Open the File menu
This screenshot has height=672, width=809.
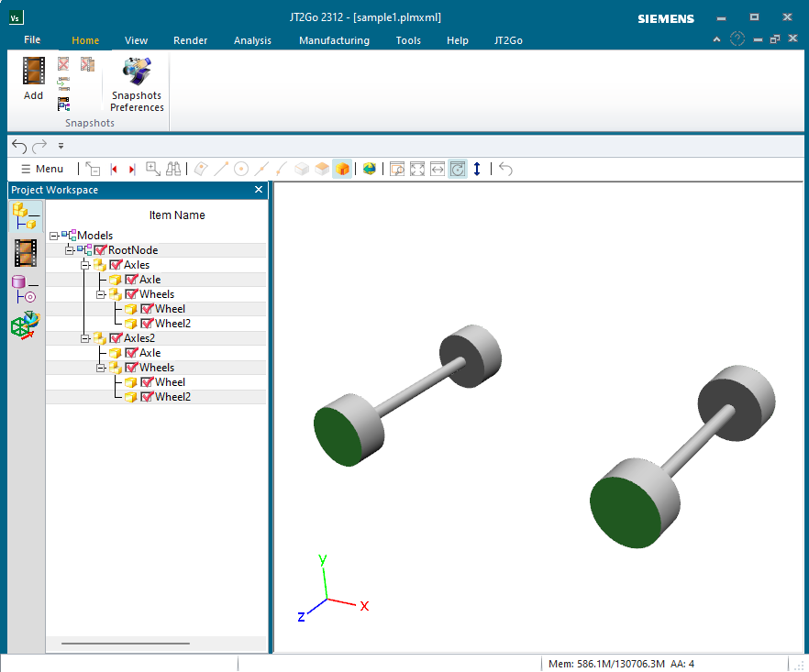point(32,40)
